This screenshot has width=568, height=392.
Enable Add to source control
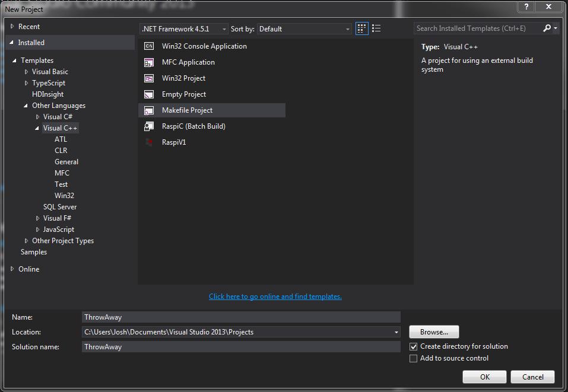click(x=414, y=358)
